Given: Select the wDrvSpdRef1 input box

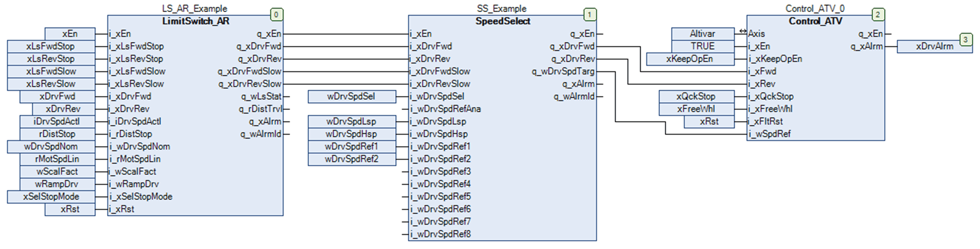Looking at the screenshot, I should click(x=352, y=147).
